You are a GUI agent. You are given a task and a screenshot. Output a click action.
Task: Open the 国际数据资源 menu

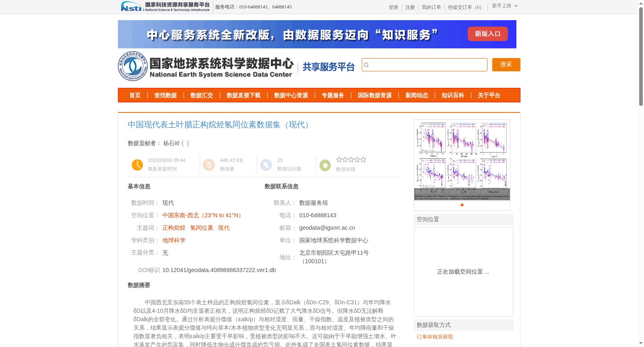375,95
